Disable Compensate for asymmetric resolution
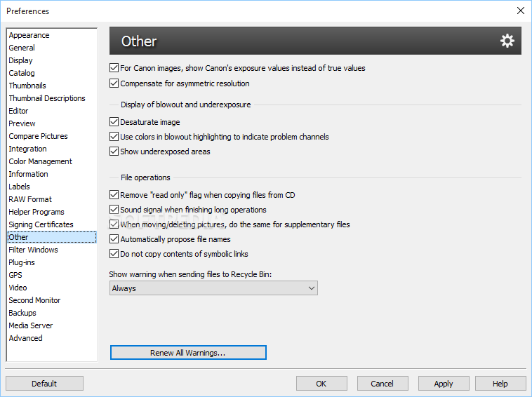The image size is (532, 397). pos(114,83)
